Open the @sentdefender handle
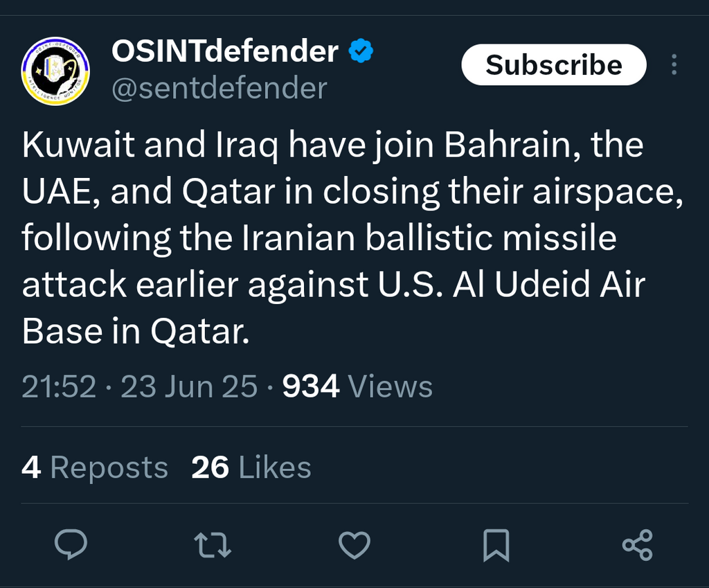Viewport: 709px width, 588px height. tap(219, 88)
